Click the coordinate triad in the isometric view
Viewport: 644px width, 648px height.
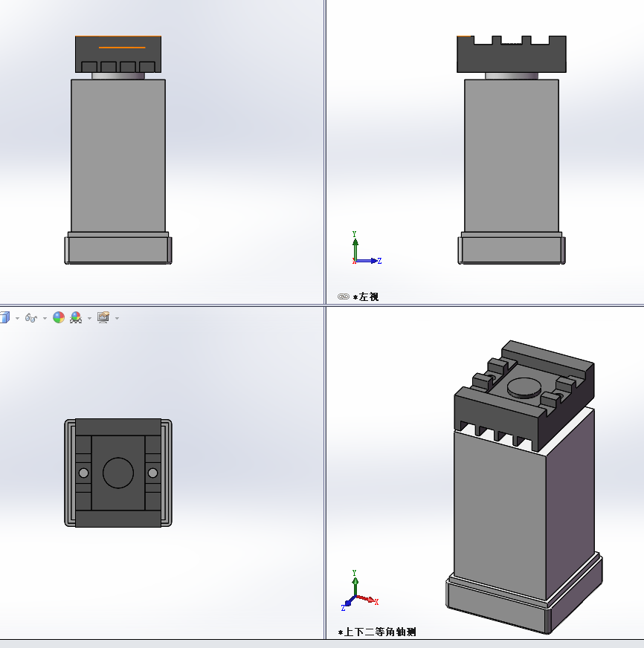point(359,591)
